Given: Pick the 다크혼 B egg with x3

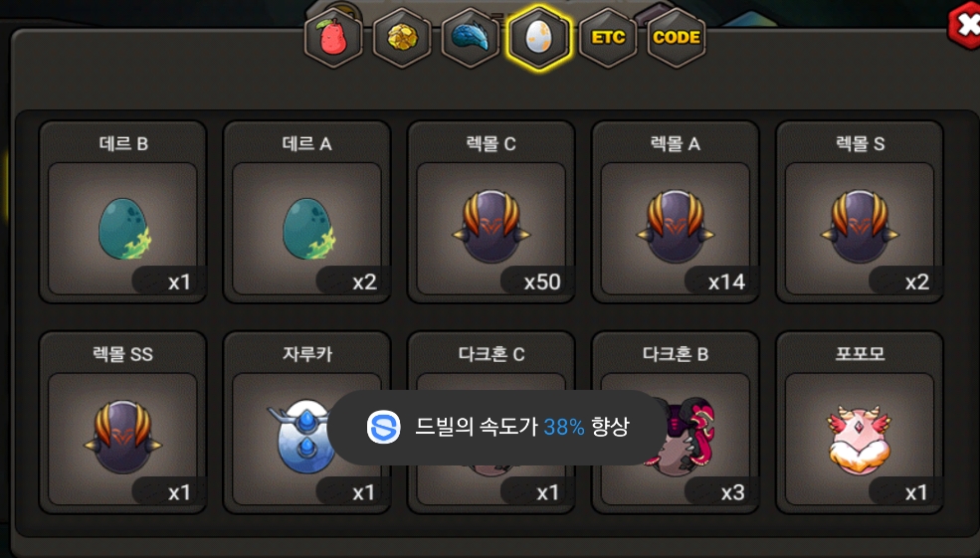Looking at the screenshot, I should click(x=675, y=423).
